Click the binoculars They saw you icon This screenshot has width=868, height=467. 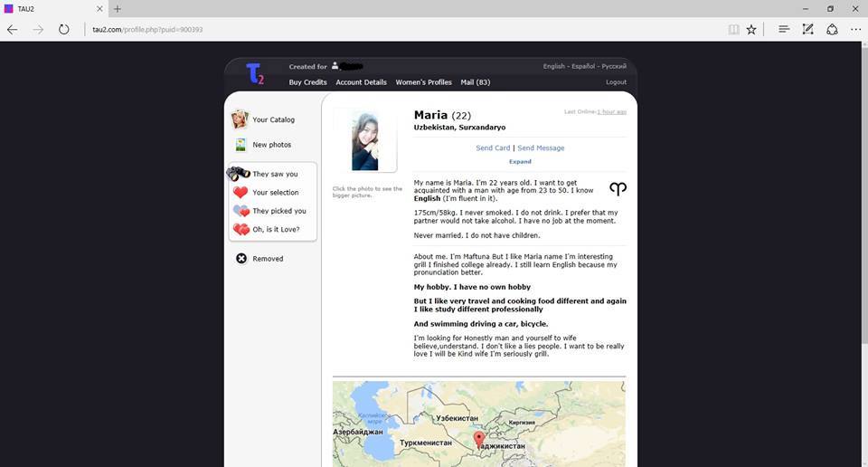(240, 174)
